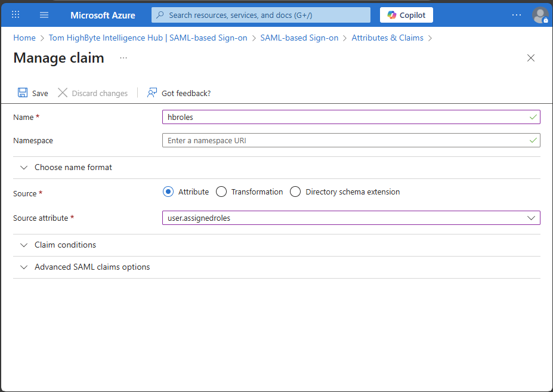Open the hamburger portal menu

[x=44, y=15]
